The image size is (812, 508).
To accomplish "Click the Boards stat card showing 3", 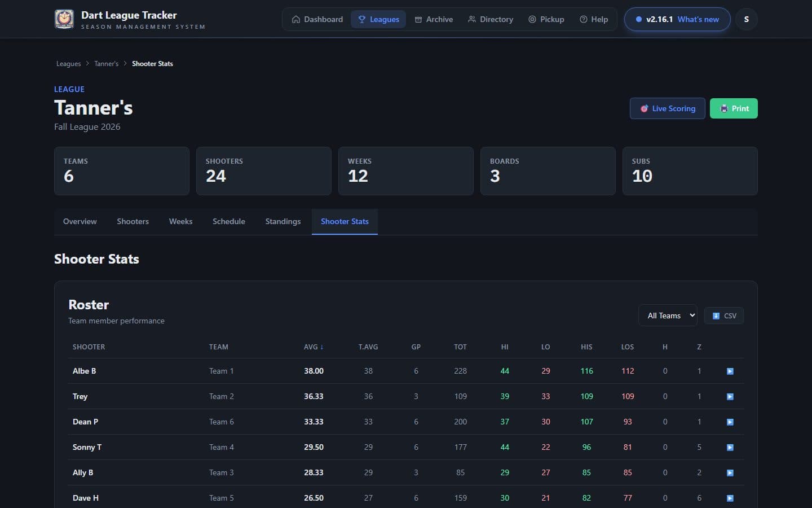I will tap(548, 171).
